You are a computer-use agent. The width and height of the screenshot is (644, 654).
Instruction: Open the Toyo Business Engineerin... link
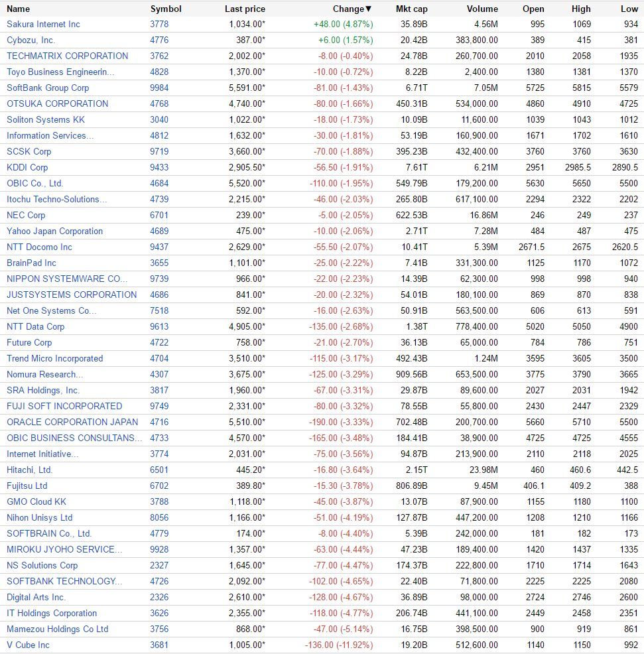coord(60,72)
